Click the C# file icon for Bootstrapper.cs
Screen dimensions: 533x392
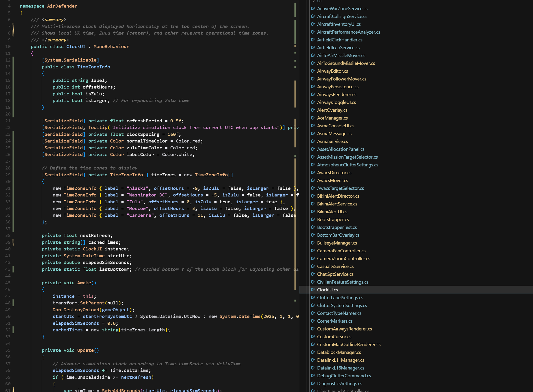point(313,219)
